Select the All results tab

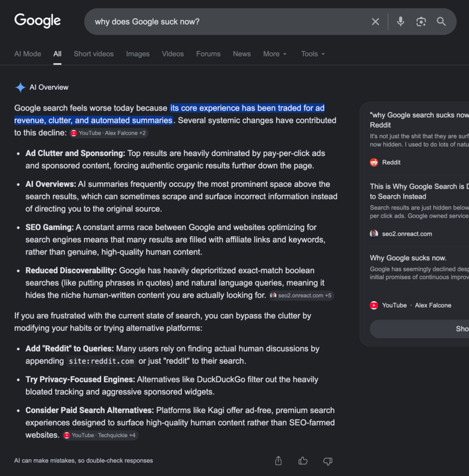point(57,54)
